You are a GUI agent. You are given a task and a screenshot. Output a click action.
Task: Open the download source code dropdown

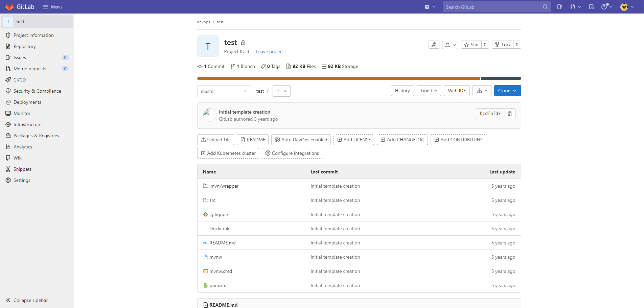pos(482,91)
